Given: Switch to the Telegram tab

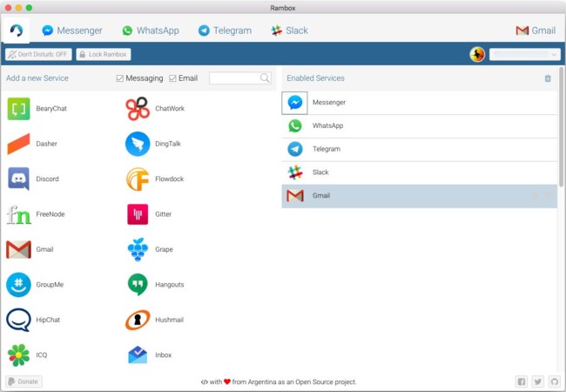Looking at the screenshot, I should click(x=225, y=30).
